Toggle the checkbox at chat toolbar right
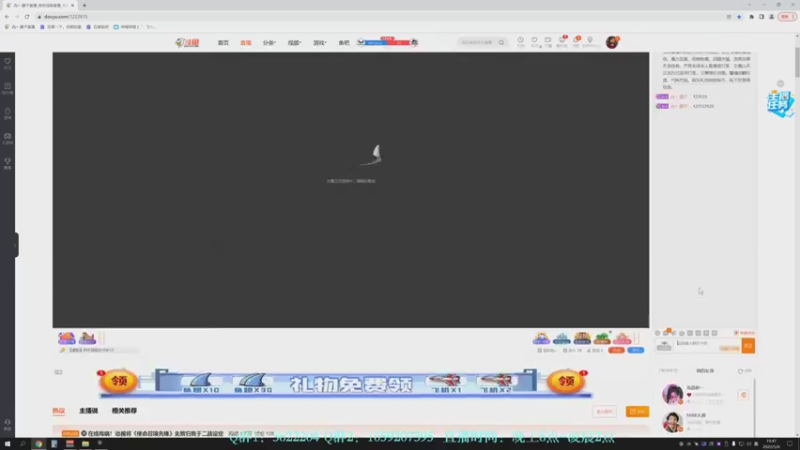Screen dimensions: 800x450 coord(736,333)
